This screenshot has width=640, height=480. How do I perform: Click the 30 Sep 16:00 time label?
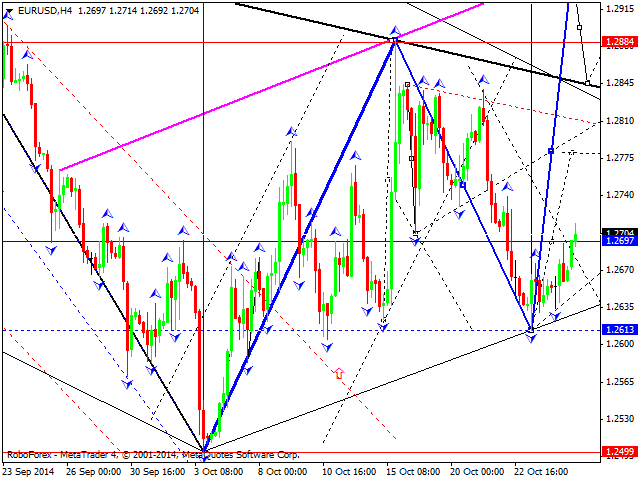pyautogui.click(x=158, y=472)
